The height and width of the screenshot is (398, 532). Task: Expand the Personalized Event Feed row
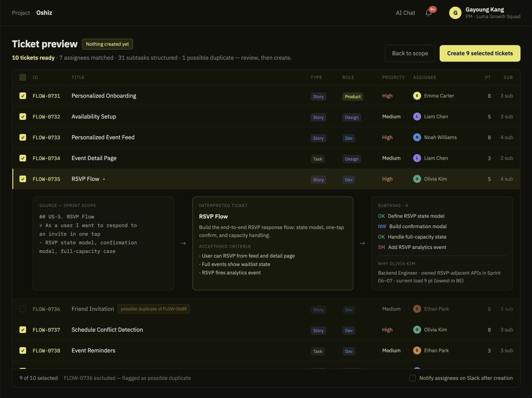pos(266,138)
